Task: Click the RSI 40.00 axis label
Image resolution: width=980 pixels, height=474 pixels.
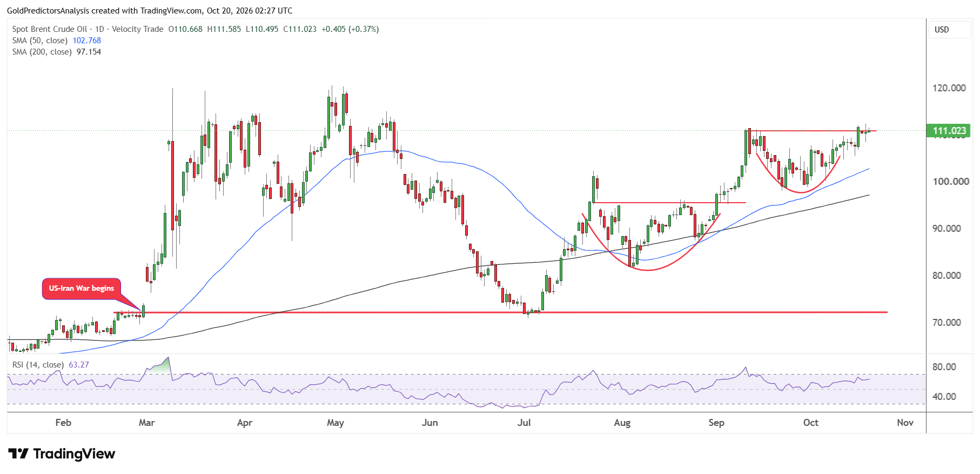Action: (944, 397)
